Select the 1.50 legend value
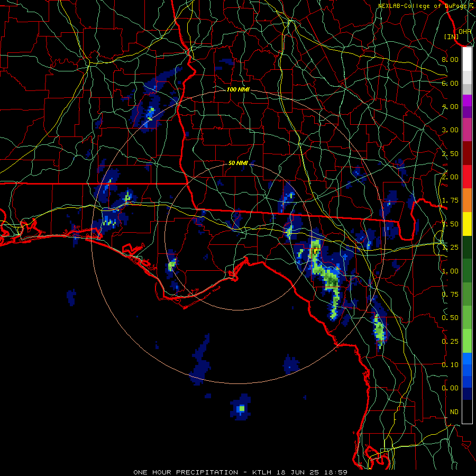Image resolution: width=476 pixels, height=476 pixels. (x=450, y=224)
